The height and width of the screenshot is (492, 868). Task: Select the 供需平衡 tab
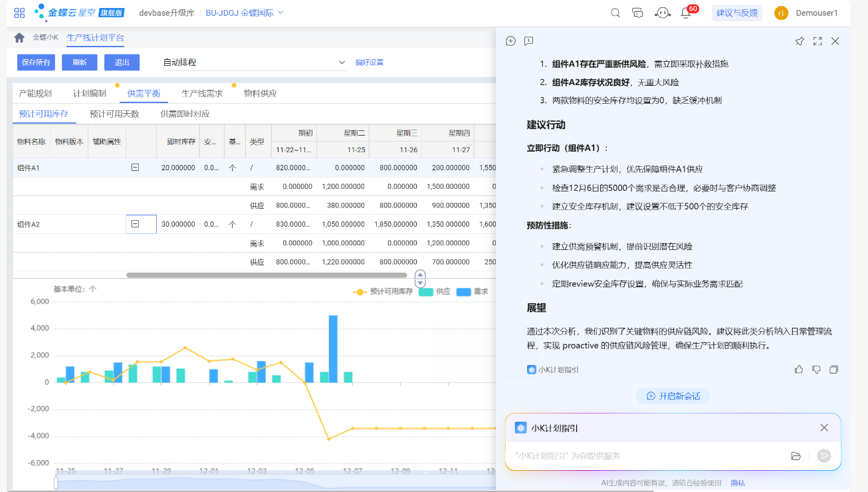click(144, 93)
